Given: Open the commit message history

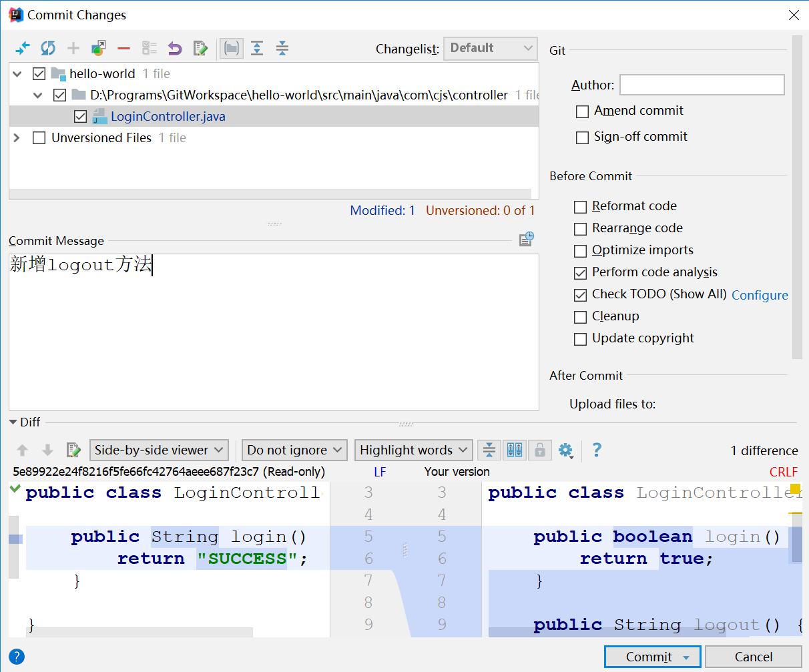Looking at the screenshot, I should [x=527, y=239].
